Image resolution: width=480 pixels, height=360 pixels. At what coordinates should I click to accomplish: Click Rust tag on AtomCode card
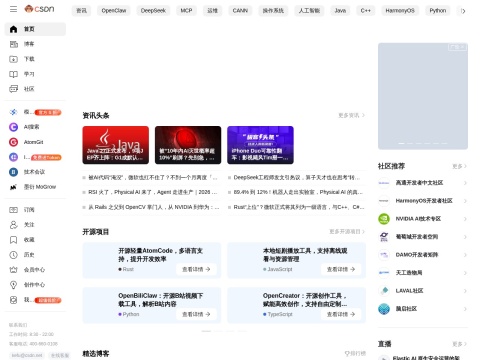tap(126, 269)
